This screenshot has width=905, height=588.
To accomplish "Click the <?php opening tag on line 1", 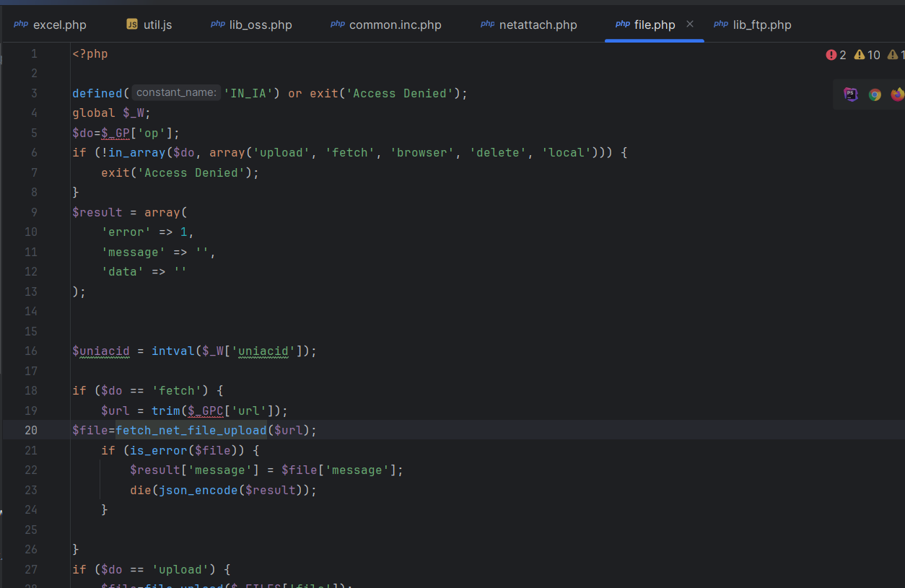I will [90, 53].
